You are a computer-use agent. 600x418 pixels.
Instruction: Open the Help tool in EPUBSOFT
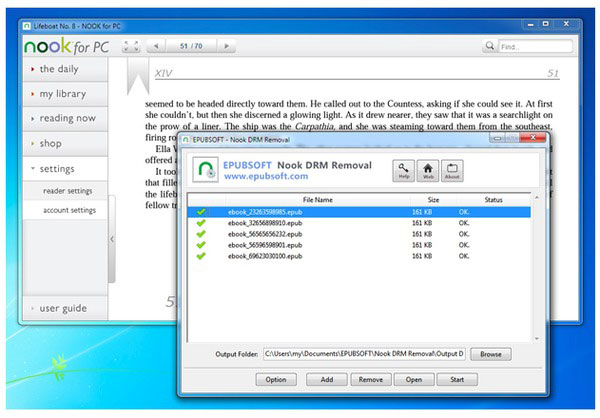click(403, 171)
